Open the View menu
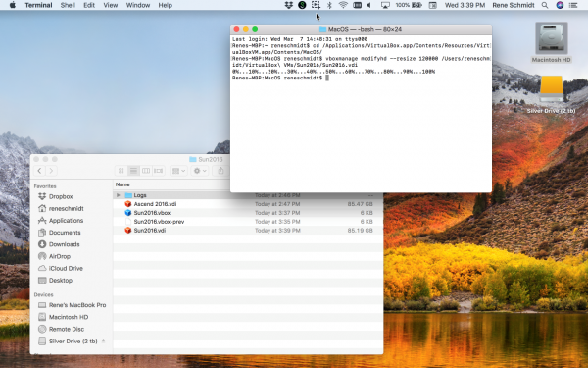 coord(110,5)
